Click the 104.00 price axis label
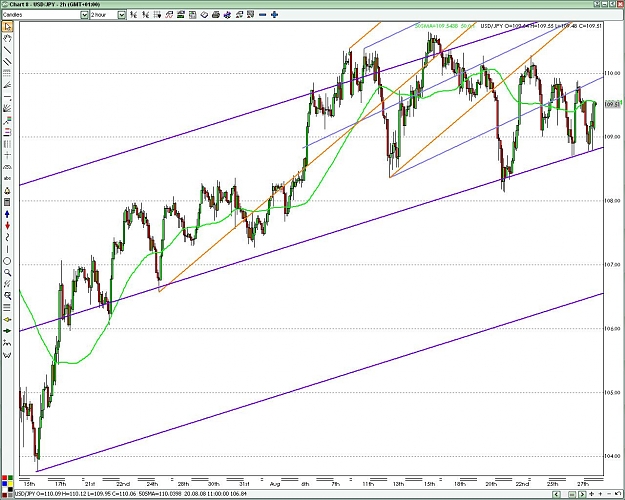This screenshot has height=500, width=625. tap(613, 456)
